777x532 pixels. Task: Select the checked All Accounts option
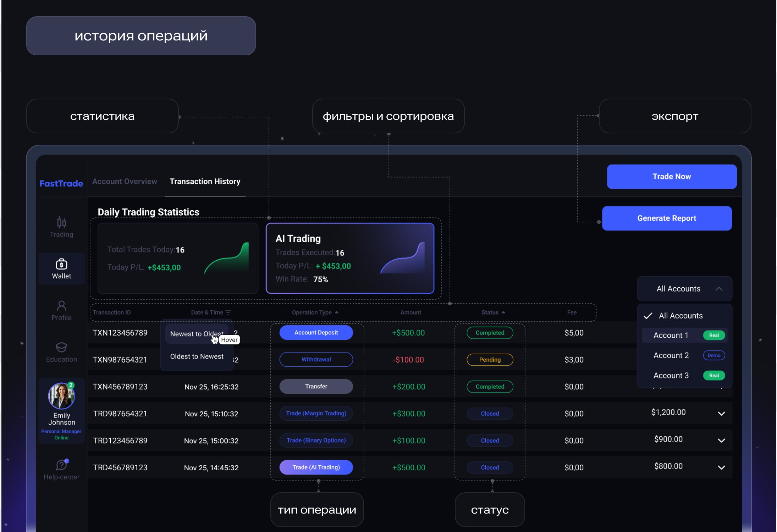[x=680, y=316]
